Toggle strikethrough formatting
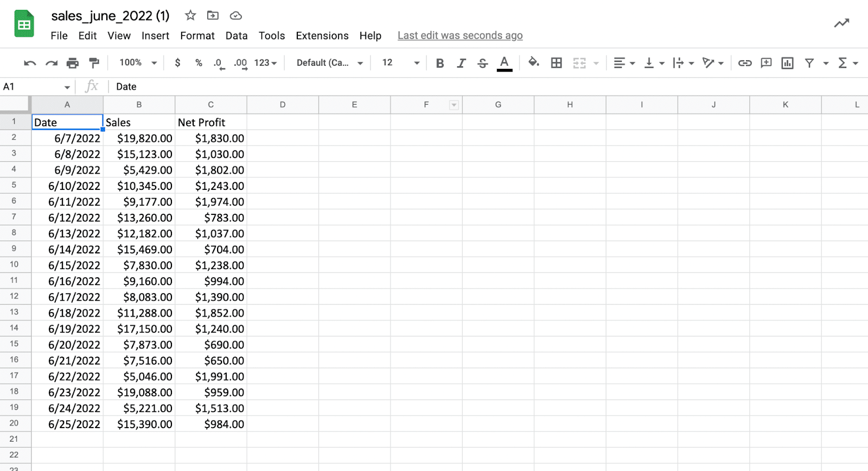 (482, 63)
